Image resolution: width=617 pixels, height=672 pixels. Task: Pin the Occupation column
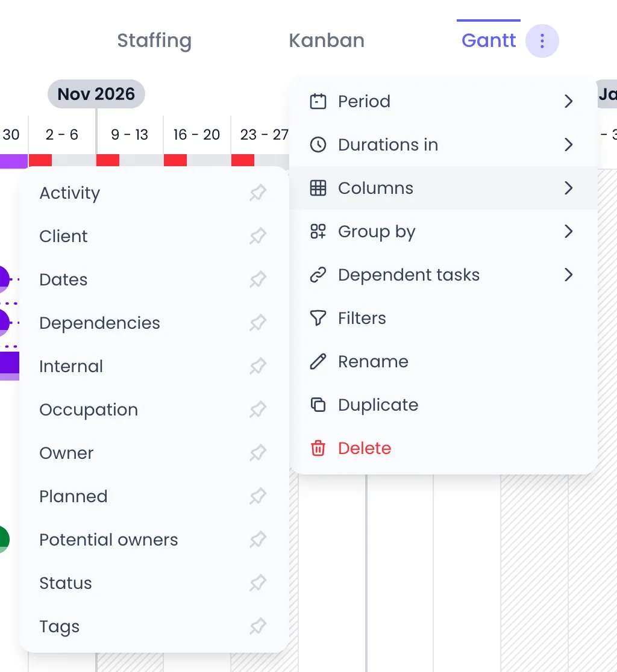click(x=258, y=409)
